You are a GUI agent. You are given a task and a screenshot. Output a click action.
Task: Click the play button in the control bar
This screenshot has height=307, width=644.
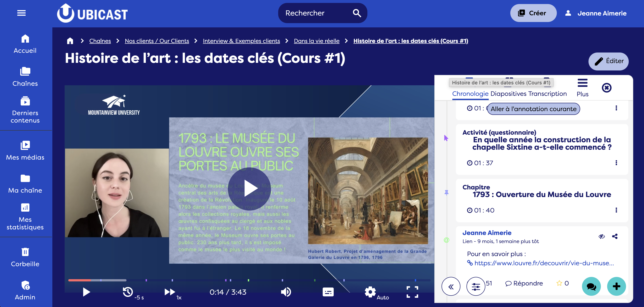click(86, 292)
